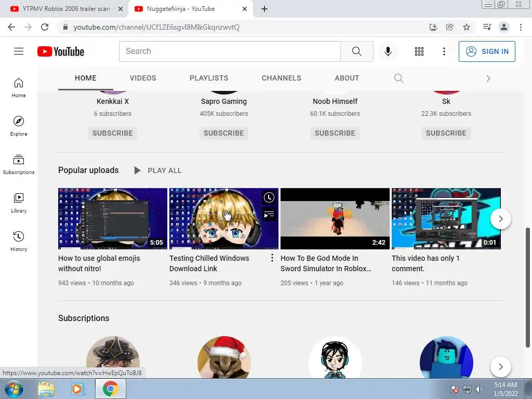Screen dimensions: 532x399
Task: Click the Chrome taskbar icon
Action: point(111,389)
